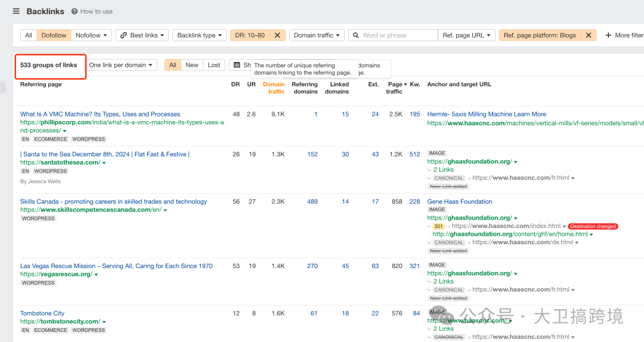Viewport: 644px width, 342px height.
Task: Click the link icon in Best links
Action: point(123,35)
